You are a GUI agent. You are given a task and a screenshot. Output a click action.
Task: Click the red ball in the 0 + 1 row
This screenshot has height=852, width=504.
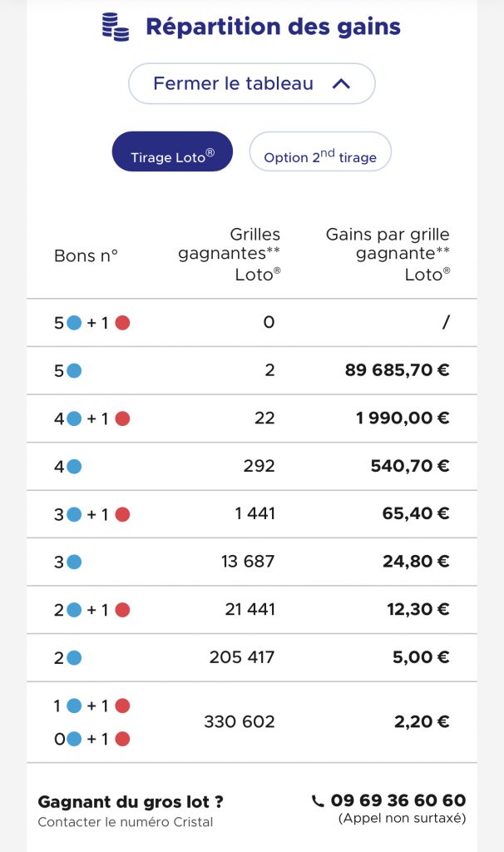tap(123, 739)
